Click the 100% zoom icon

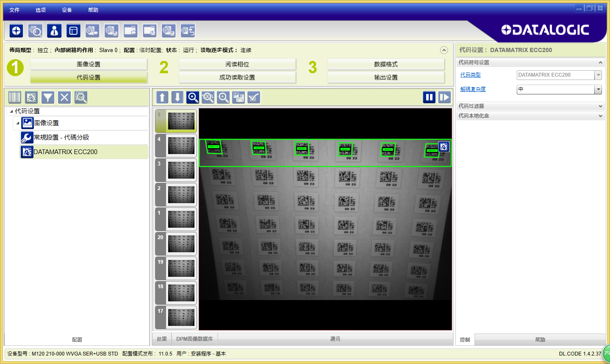(x=208, y=97)
